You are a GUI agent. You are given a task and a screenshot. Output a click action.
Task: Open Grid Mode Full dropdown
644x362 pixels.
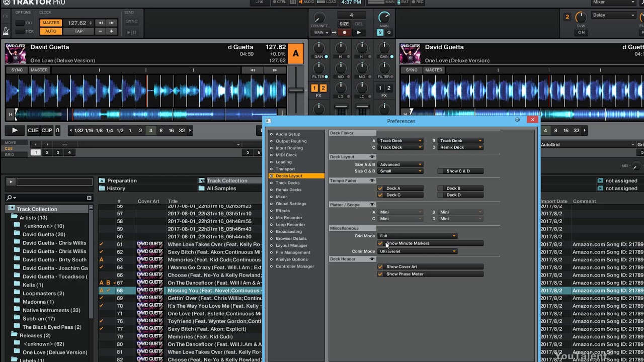(x=418, y=236)
